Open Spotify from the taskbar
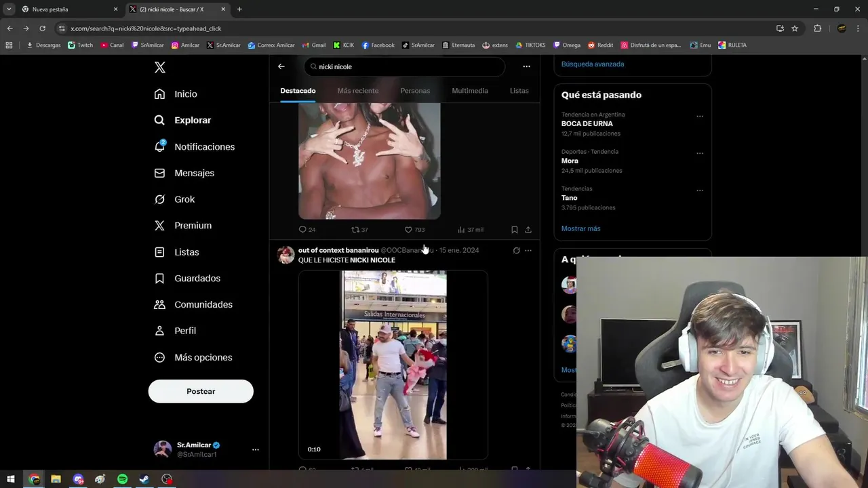 click(x=122, y=479)
